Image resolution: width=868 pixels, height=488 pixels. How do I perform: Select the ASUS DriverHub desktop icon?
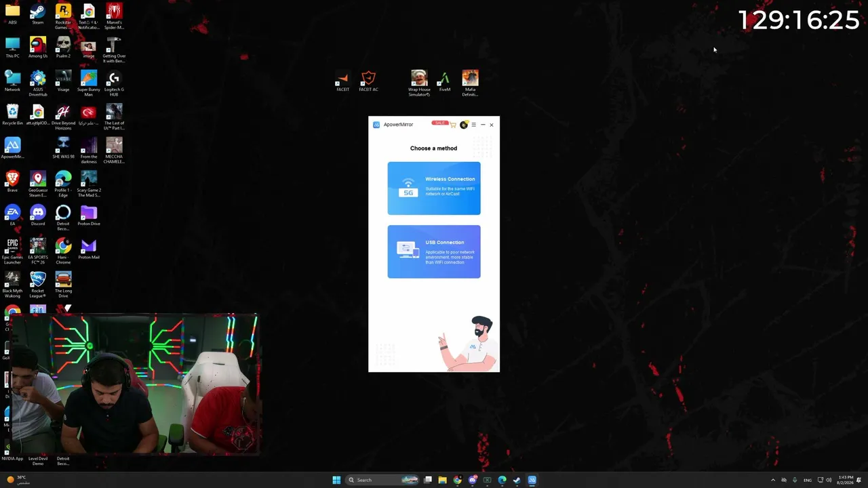pos(38,83)
